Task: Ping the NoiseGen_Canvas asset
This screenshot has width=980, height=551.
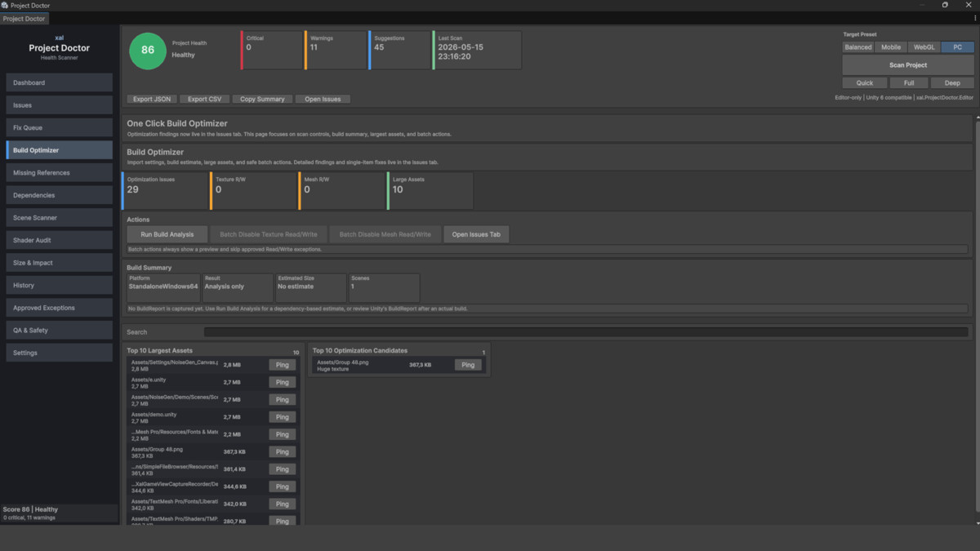Action: pyautogui.click(x=282, y=365)
